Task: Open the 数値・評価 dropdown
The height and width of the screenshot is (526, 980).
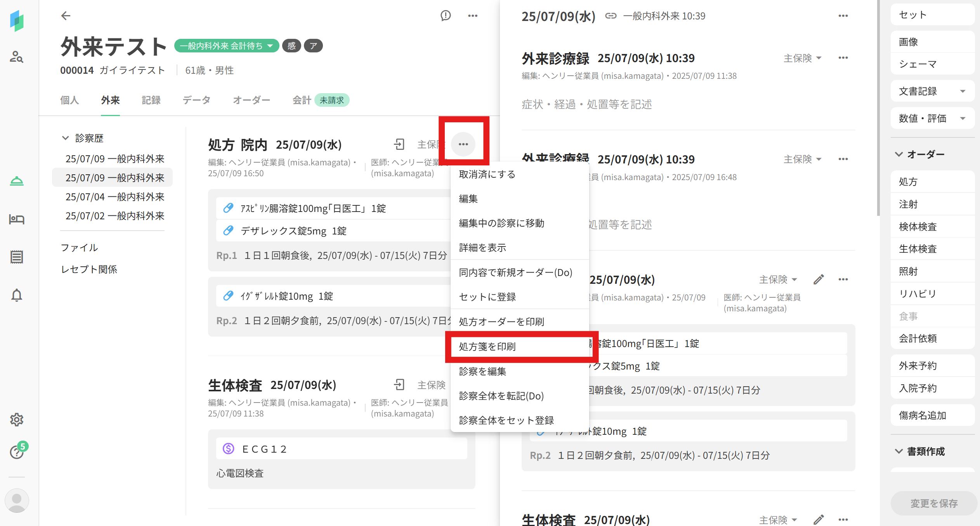Action: click(x=963, y=118)
